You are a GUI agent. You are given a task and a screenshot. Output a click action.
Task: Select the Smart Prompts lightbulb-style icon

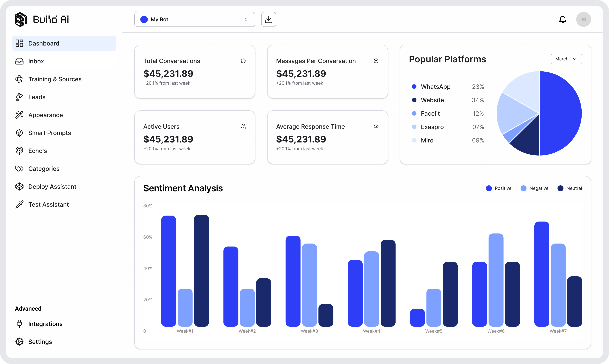tap(19, 133)
